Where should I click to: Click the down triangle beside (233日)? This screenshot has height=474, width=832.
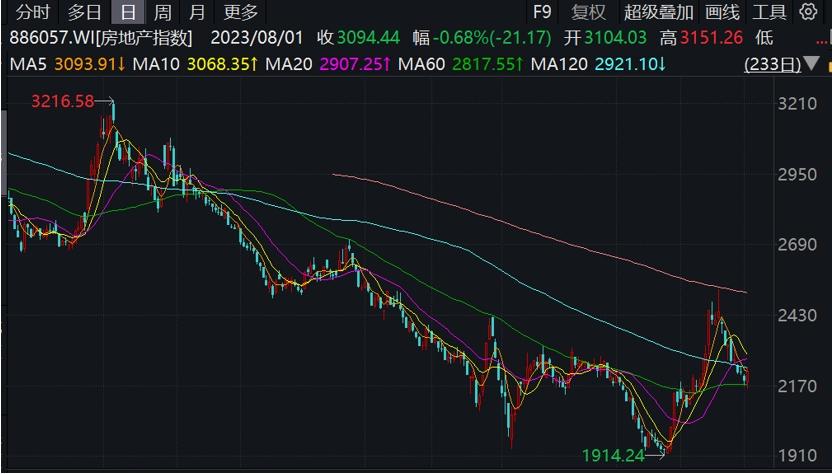click(809, 64)
